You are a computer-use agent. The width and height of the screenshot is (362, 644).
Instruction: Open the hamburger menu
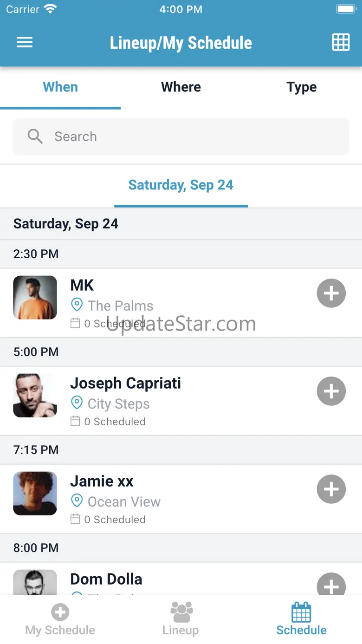click(x=25, y=43)
